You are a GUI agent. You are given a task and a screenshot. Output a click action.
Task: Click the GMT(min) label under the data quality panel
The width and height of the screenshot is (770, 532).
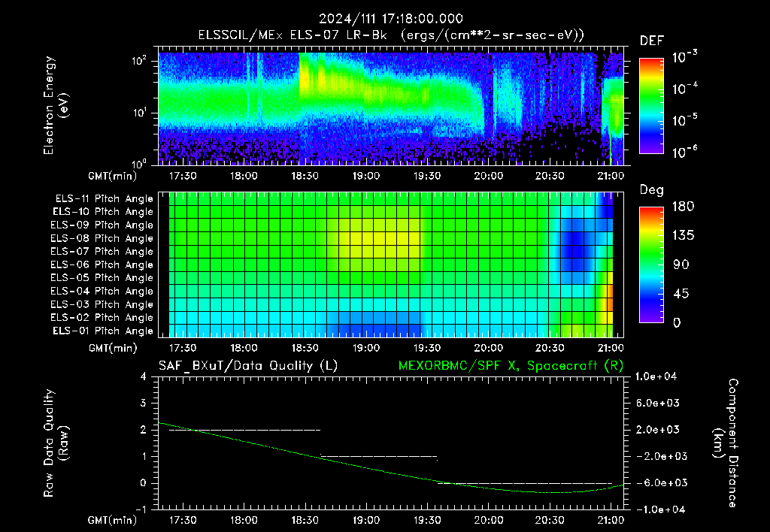tap(113, 520)
